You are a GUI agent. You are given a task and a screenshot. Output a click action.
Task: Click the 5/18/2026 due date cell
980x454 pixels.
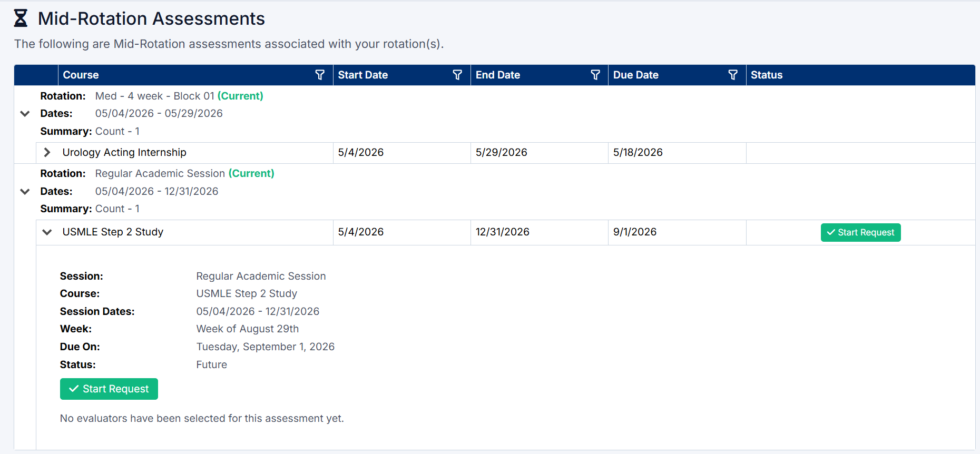click(x=677, y=153)
